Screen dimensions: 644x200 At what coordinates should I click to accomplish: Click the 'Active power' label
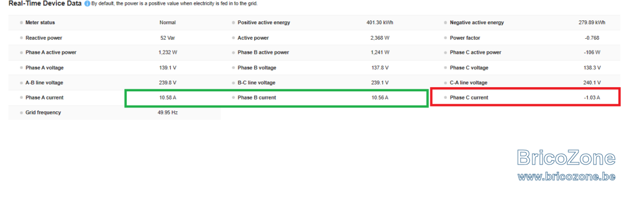pyautogui.click(x=253, y=38)
